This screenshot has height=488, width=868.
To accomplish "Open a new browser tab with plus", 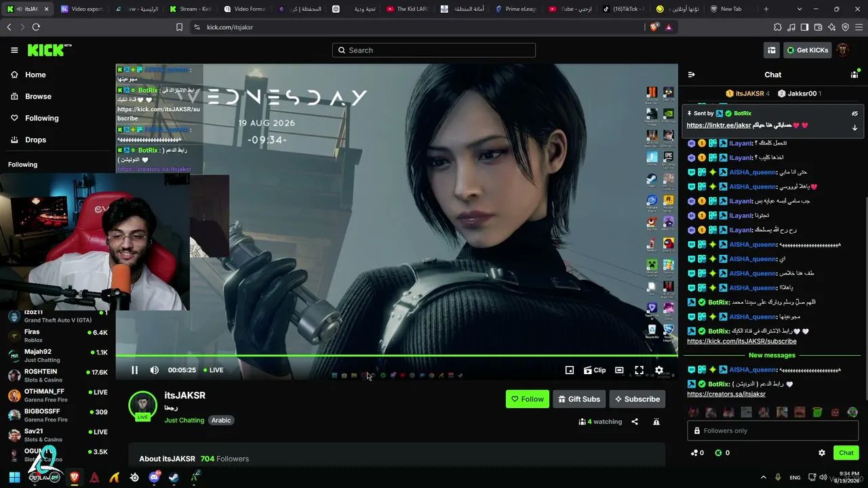I will coord(766,9).
